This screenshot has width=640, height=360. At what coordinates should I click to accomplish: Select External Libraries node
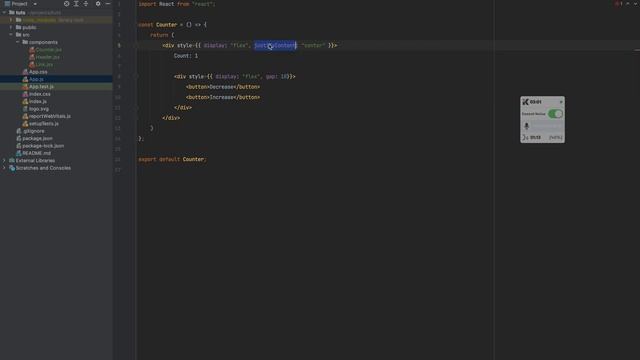35,160
